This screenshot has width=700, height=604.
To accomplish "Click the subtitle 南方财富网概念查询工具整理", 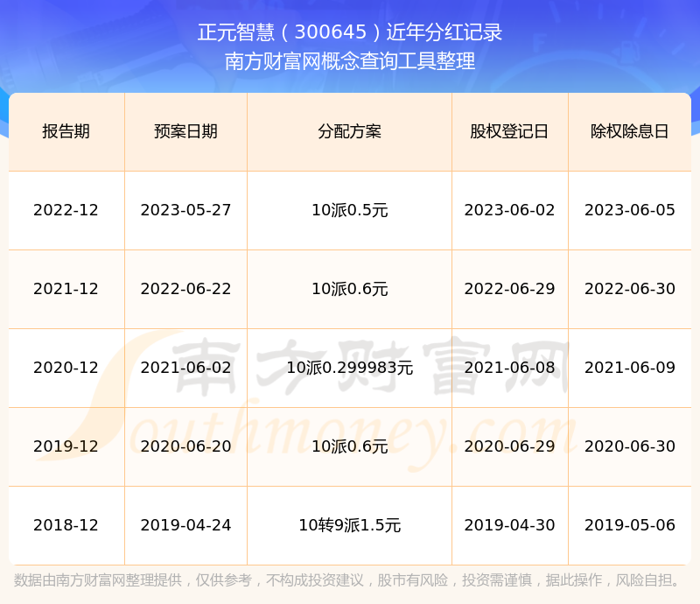I will (x=349, y=61).
